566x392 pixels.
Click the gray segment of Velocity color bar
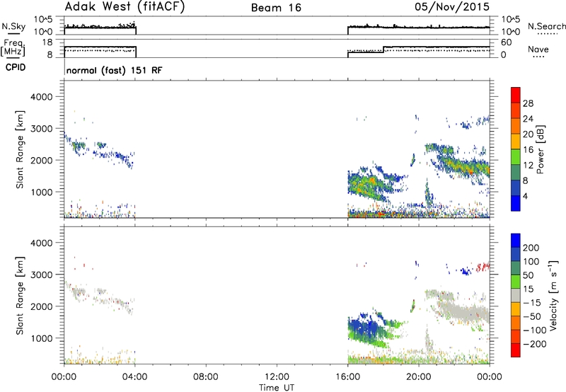pyautogui.click(x=516, y=295)
